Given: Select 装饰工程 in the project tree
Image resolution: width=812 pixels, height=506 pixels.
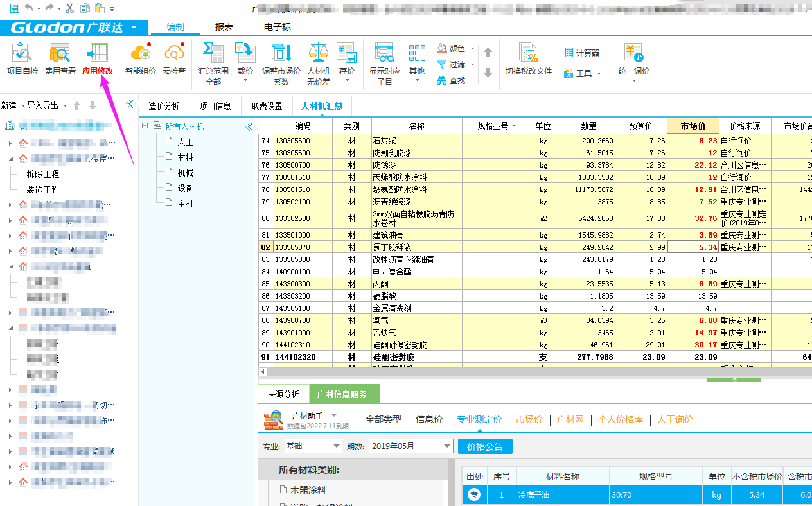Looking at the screenshot, I should tap(43, 189).
